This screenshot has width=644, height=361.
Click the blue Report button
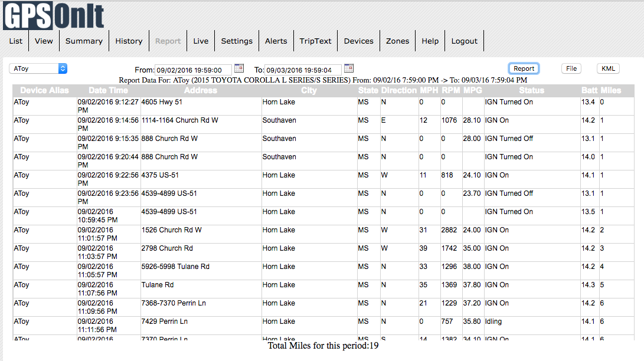524,68
